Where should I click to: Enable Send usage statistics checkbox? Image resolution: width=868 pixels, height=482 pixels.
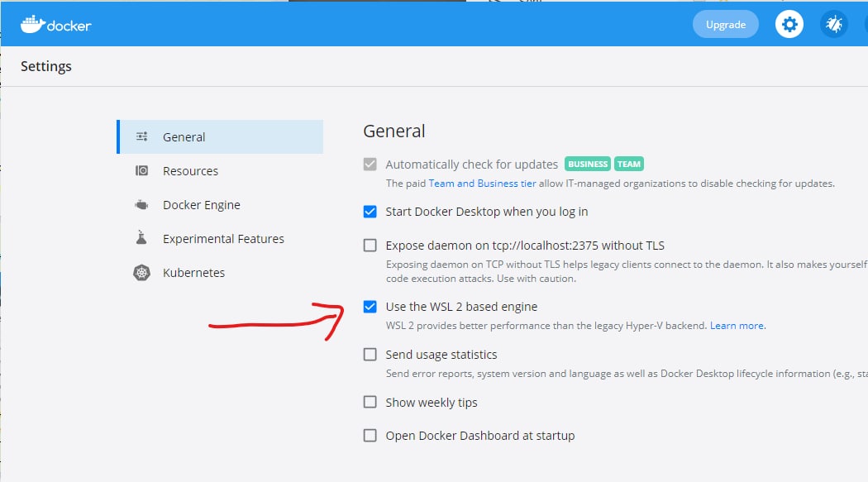pos(370,354)
